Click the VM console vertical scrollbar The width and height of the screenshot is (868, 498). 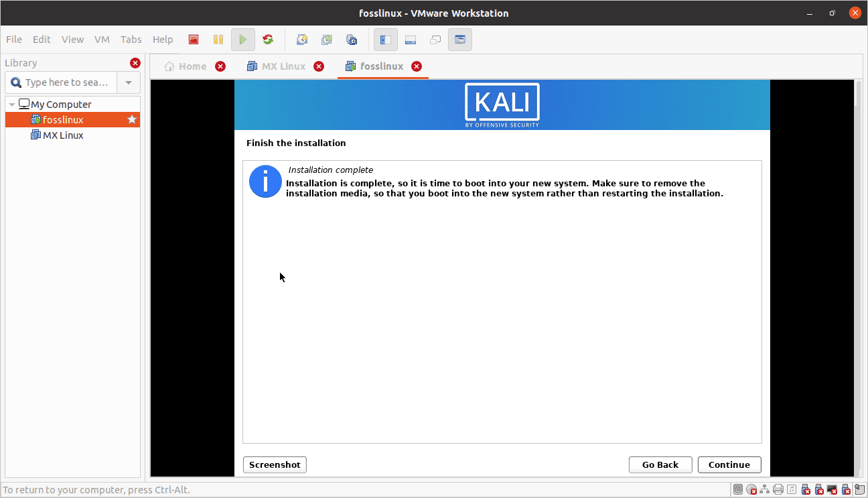pos(859,278)
